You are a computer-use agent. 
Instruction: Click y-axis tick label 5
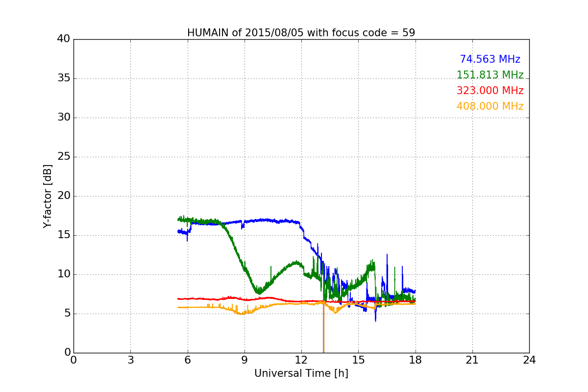tap(67, 314)
